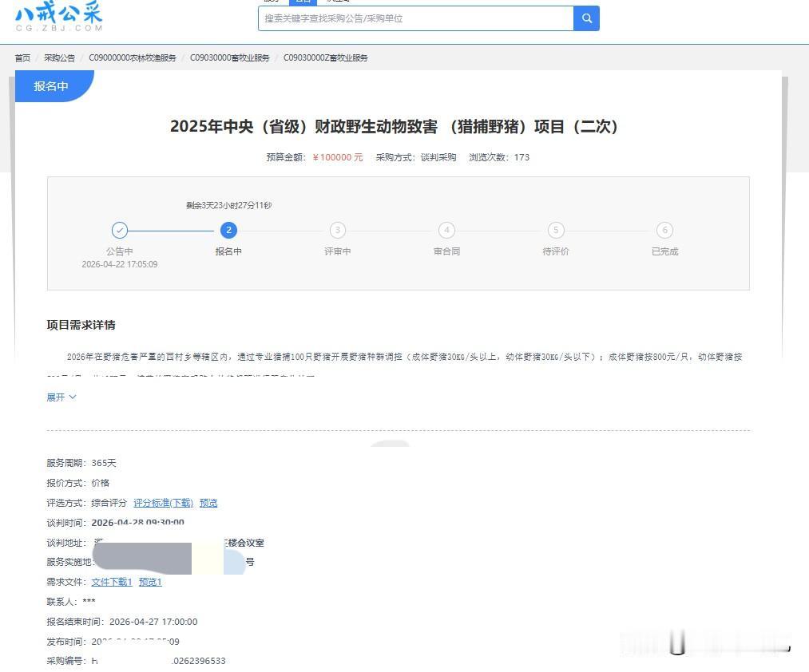Click the completed 公告中 checkmark step
This screenshot has width=809, height=672.
coord(120,230)
